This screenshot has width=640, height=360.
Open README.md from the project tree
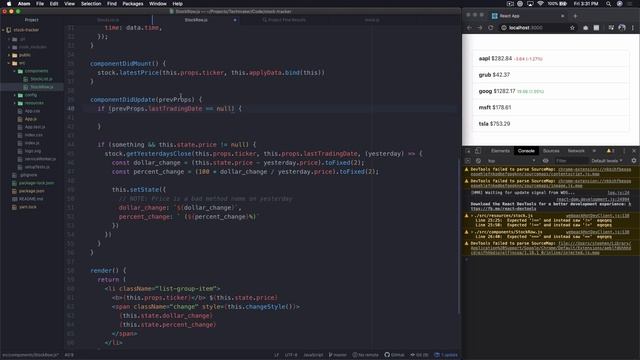pyautogui.click(x=28, y=199)
